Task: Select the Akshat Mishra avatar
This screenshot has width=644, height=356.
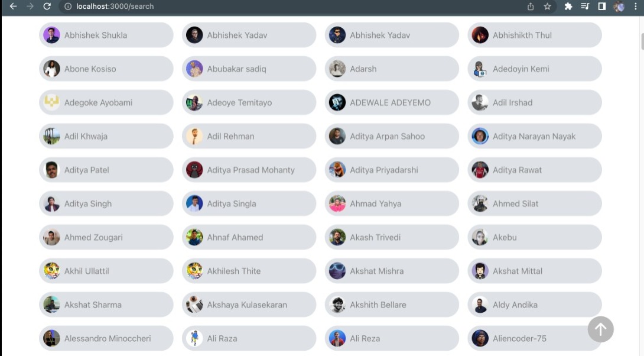Action: pos(337,271)
